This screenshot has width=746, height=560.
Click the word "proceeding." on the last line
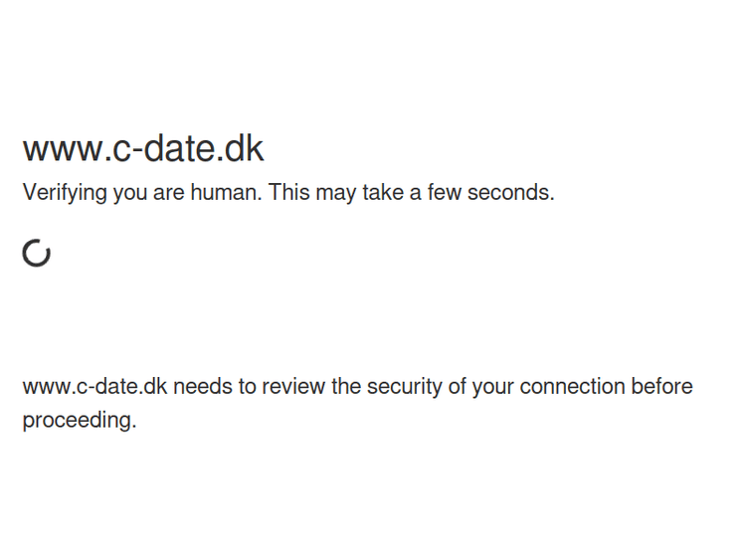(x=79, y=421)
